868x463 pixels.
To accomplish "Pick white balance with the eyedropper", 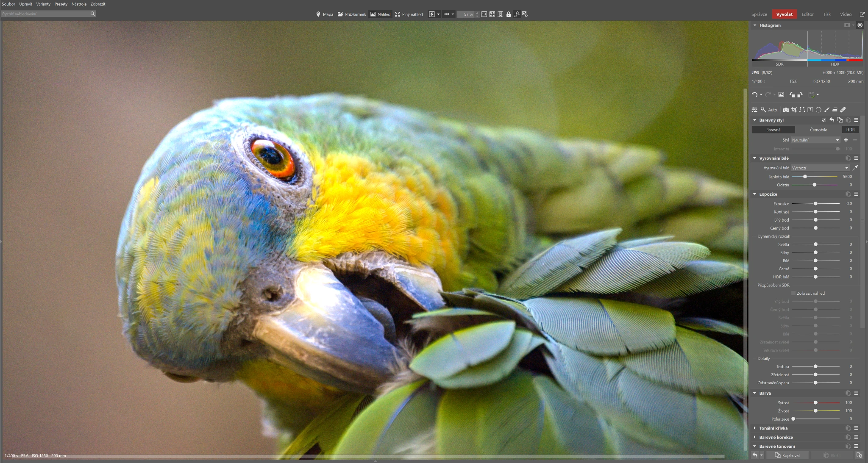I will click(855, 168).
